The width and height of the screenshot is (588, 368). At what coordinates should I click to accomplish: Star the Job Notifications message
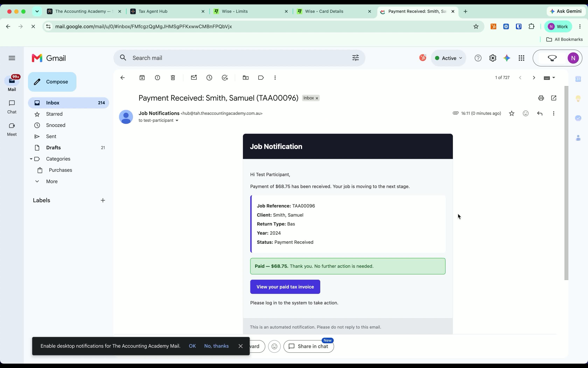coord(512,113)
